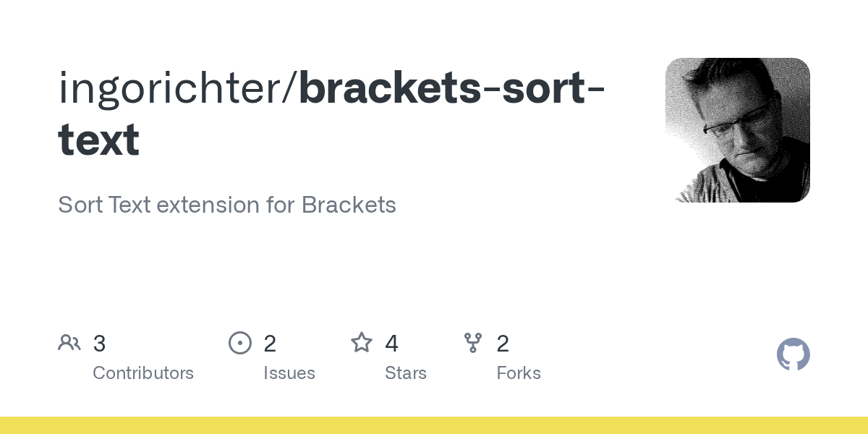The width and height of the screenshot is (868, 434).
Task: Open the "Issues" label
Action: click(x=289, y=373)
